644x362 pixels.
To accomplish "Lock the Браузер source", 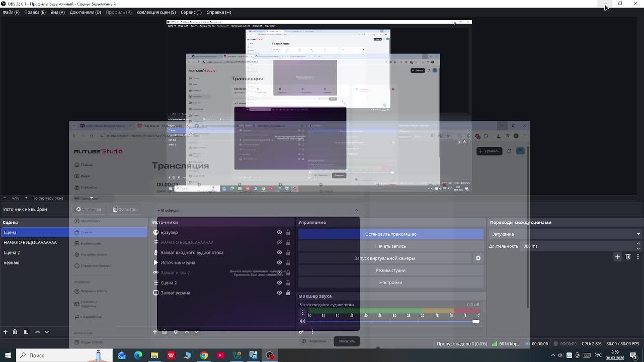I will coord(288,232).
